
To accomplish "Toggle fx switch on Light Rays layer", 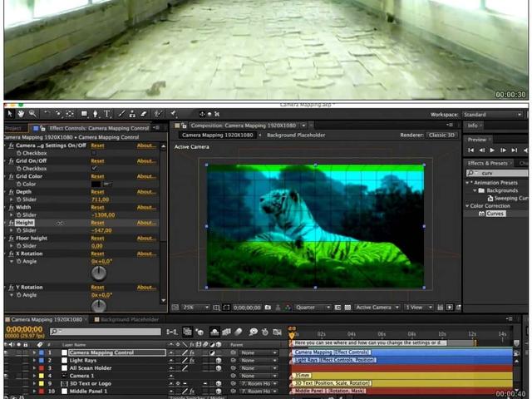I will click(x=192, y=360).
